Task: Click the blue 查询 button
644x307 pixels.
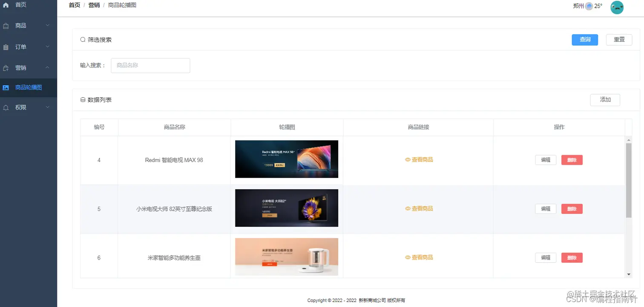Action: point(585,40)
